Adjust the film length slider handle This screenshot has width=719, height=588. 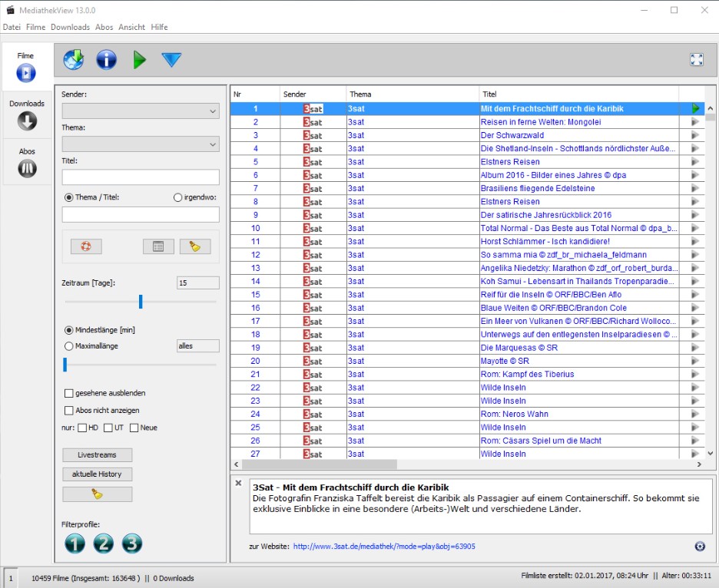(65, 365)
